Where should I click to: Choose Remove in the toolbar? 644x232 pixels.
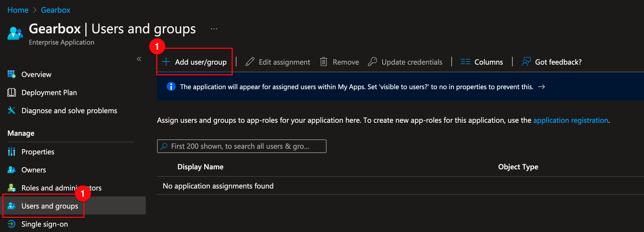[x=346, y=62]
